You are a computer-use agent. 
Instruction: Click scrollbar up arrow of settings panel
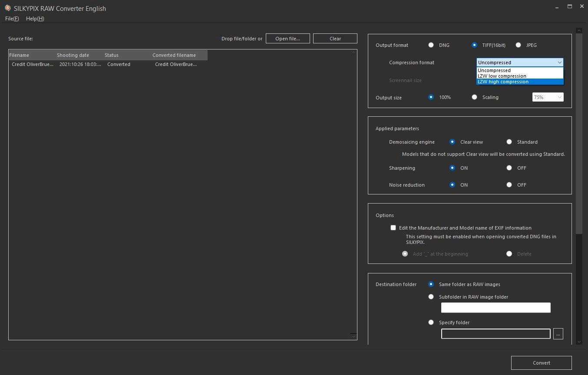point(579,30)
